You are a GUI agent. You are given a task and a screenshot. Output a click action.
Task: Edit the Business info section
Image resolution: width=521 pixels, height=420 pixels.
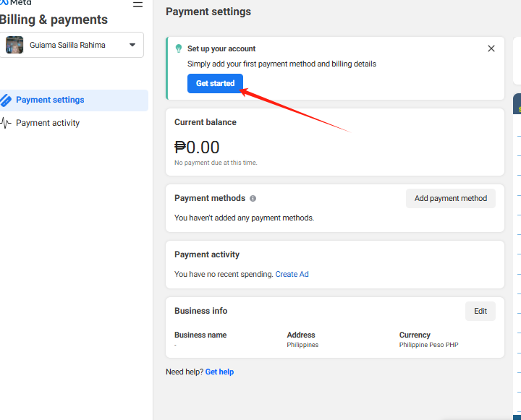480,311
